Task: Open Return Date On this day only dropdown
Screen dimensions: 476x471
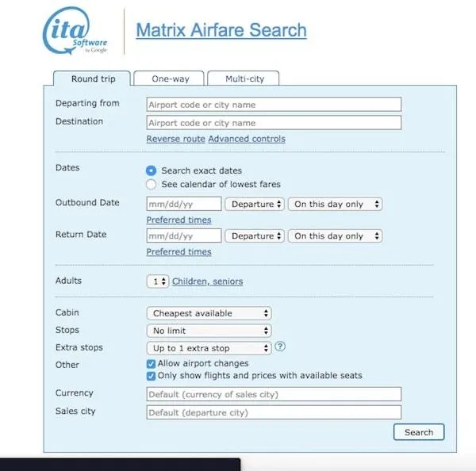Action: (335, 235)
